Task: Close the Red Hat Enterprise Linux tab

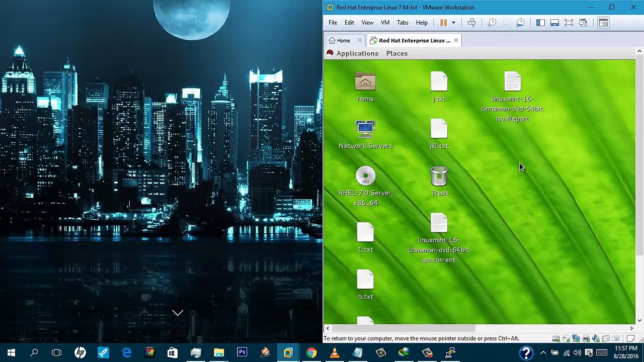Action: [456, 40]
